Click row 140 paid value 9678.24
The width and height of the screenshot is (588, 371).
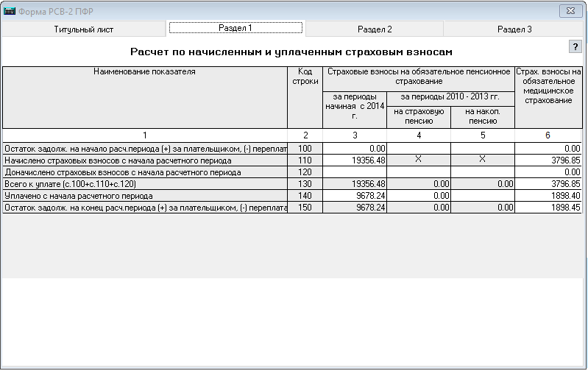tap(355, 196)
